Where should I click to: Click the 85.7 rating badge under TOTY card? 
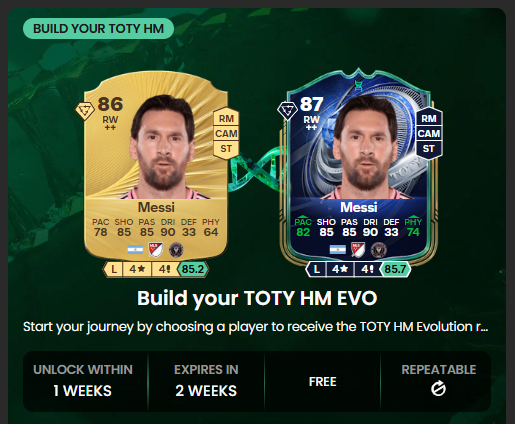coord(395,269)
